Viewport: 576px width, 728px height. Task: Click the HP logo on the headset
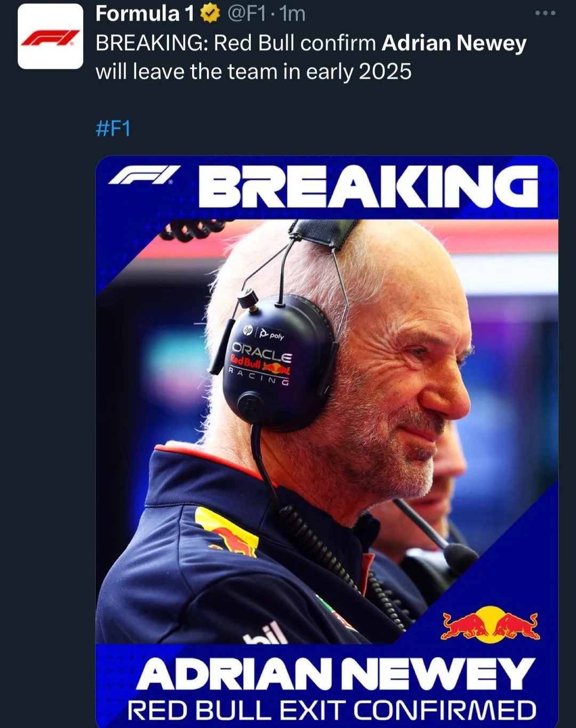tap(249, 330)
